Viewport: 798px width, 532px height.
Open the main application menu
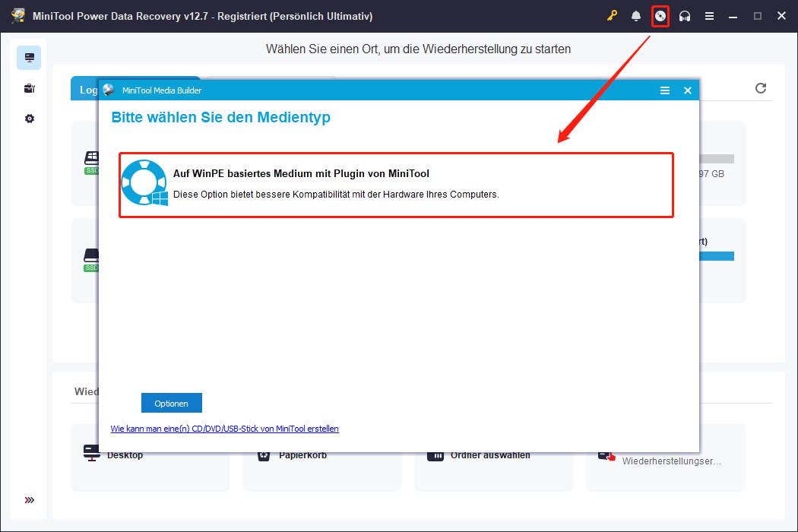click(x=709, y=15)
